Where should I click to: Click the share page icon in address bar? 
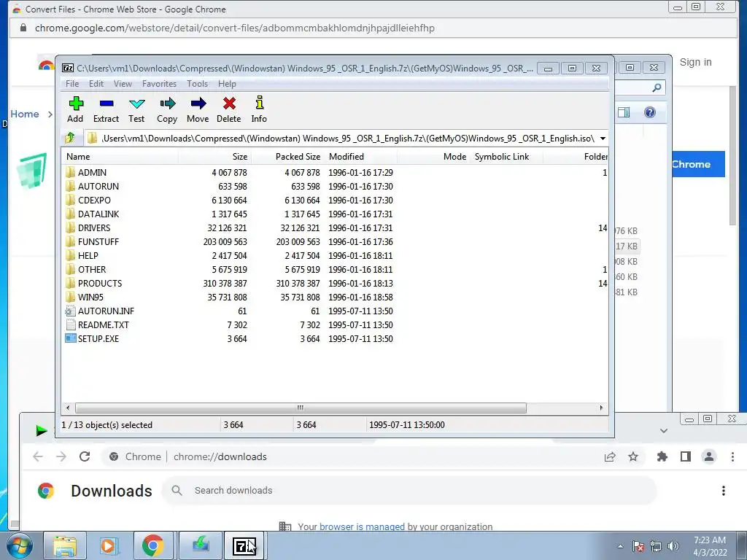pyautogui.click(x=610, y=456)
